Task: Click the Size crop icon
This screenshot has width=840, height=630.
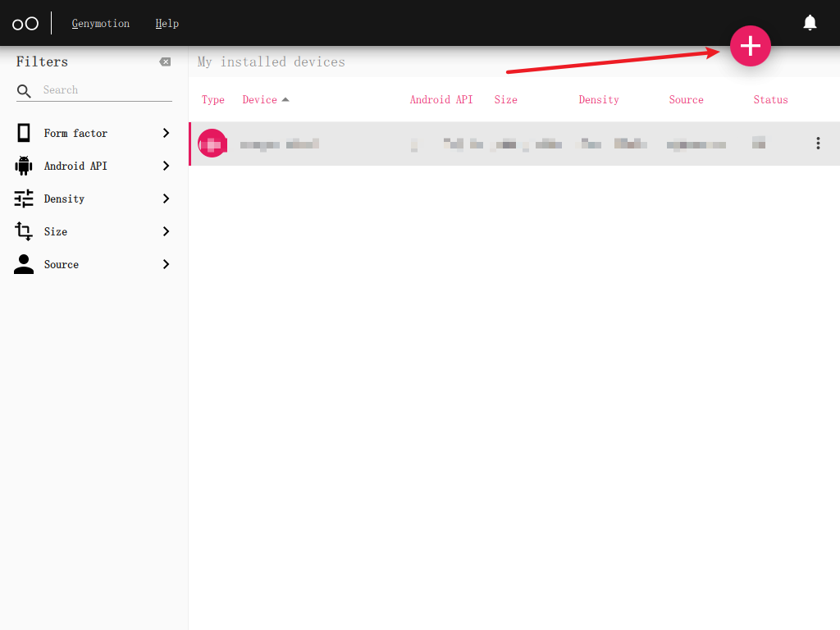Action: (x=24, y=231)
